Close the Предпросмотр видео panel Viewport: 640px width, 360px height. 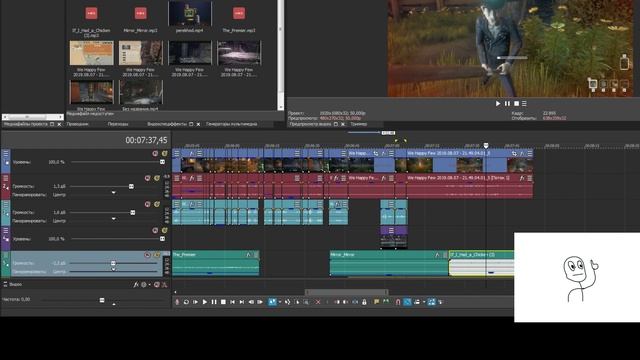pyautogui.click(x=343, y=124)
